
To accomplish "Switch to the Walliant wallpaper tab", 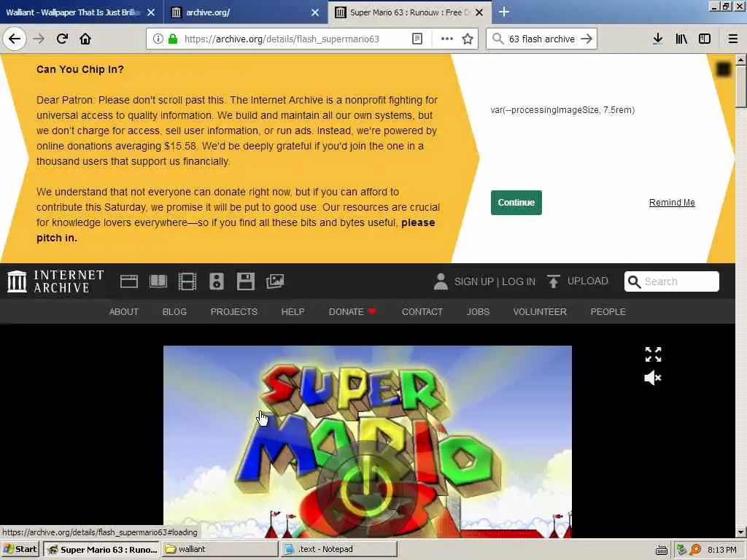I will point(73,12).
